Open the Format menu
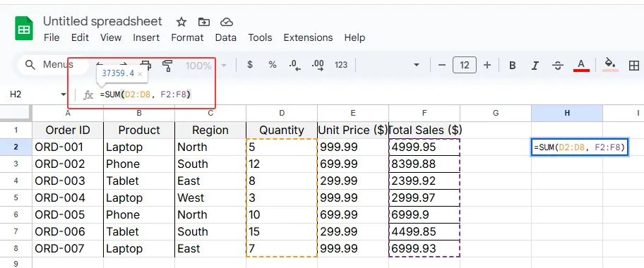Viewport: 644px width, 268px height. pyautogui.click(x=187, y=38)
